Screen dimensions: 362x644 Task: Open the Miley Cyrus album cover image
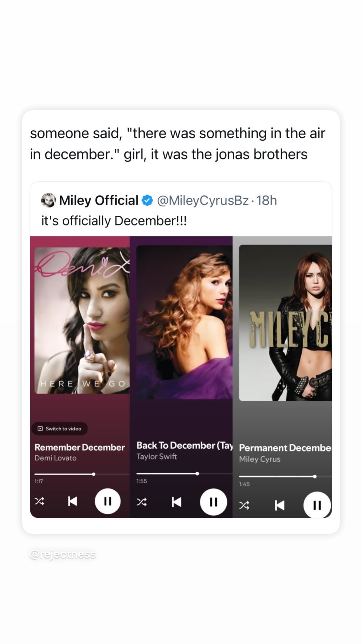[x=285, y=323]
